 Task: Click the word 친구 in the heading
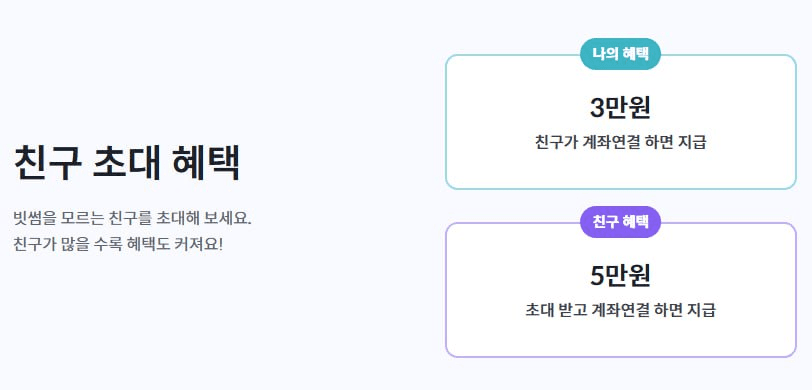47,163
